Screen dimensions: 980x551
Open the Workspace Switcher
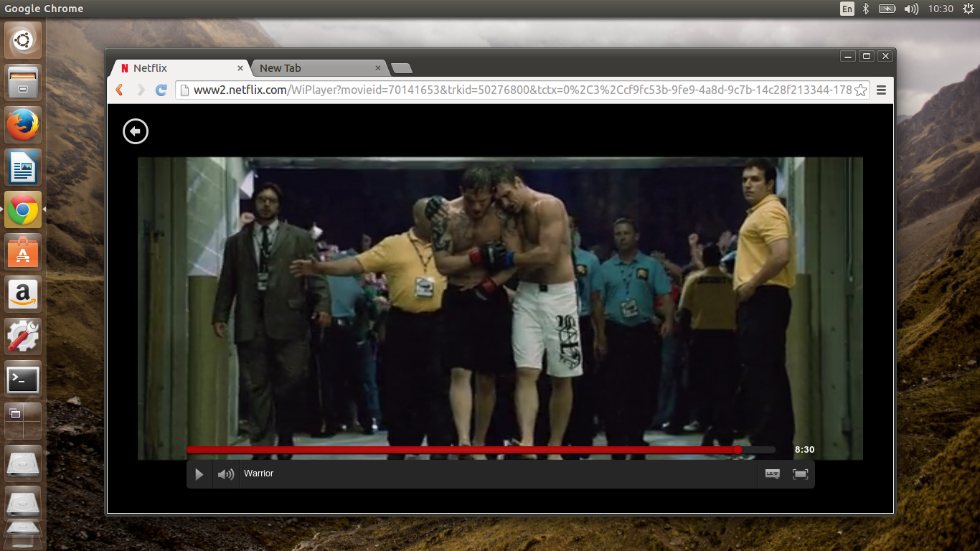(x=23, y=421)
